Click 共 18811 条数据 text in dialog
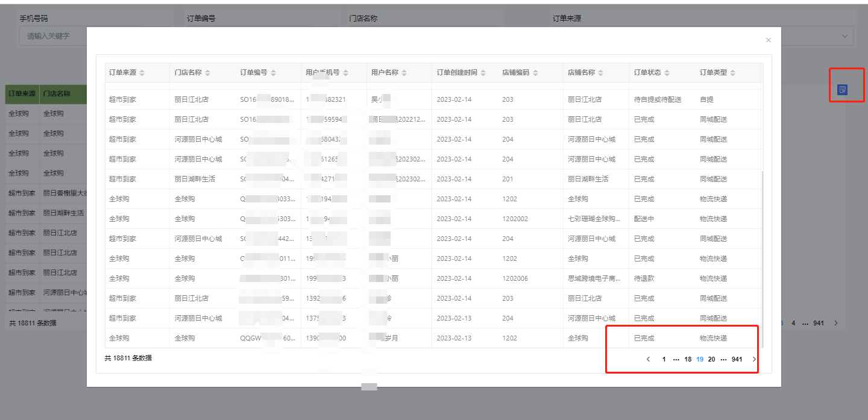Image resolution: width=868 pixels, height=420 pixels. pyautogui.click(x=128, y=358)
